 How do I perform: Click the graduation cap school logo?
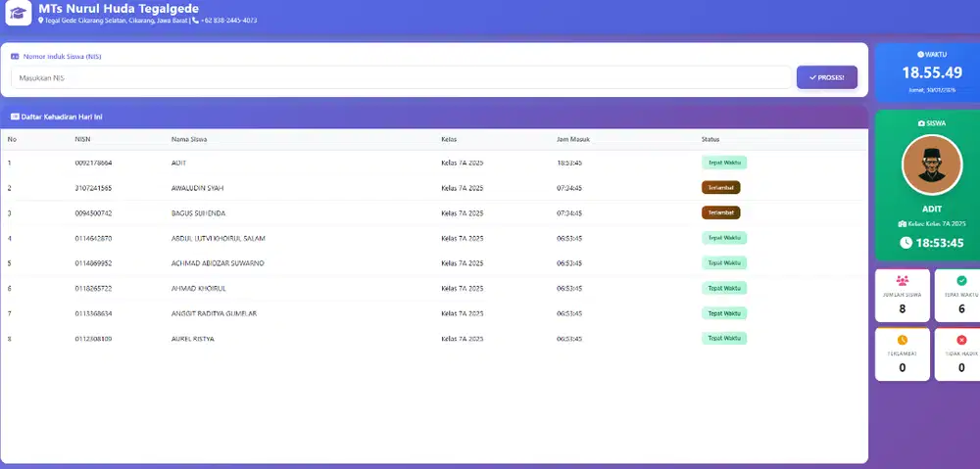tap(18, 13)
